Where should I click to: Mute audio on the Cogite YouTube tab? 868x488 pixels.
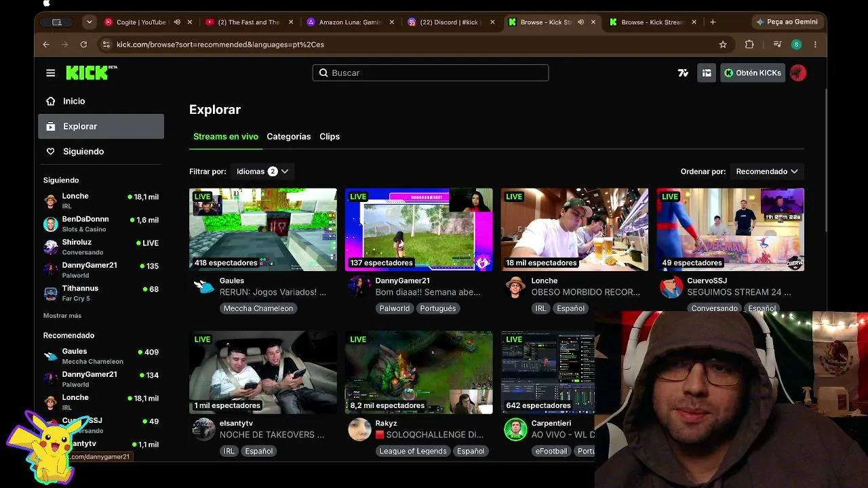tap(177, 22)
